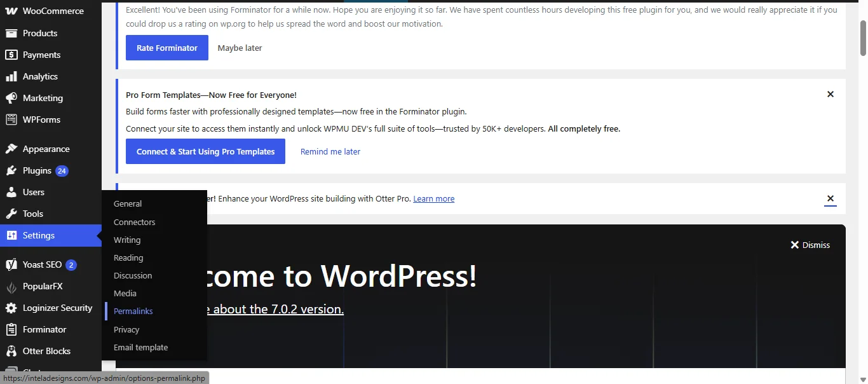The image size is (868, 384).
Task: Open the WPForms menu
Action: click(x=41, y=120)
